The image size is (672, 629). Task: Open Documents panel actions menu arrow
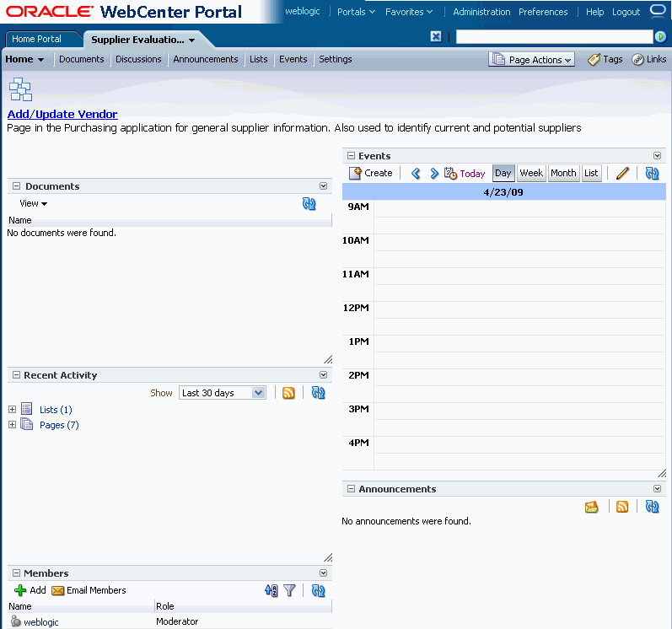[x=323, y=186]
